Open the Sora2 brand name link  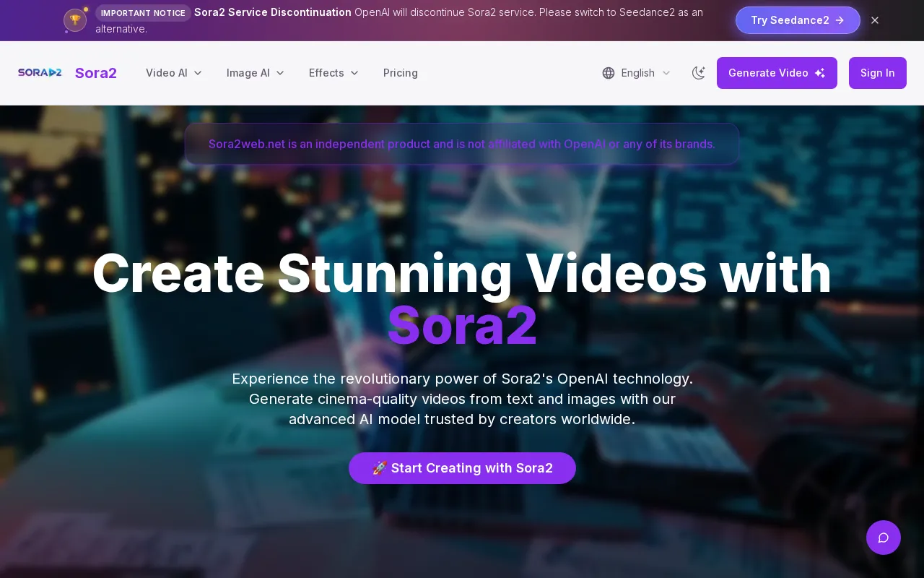coord(96,73)
